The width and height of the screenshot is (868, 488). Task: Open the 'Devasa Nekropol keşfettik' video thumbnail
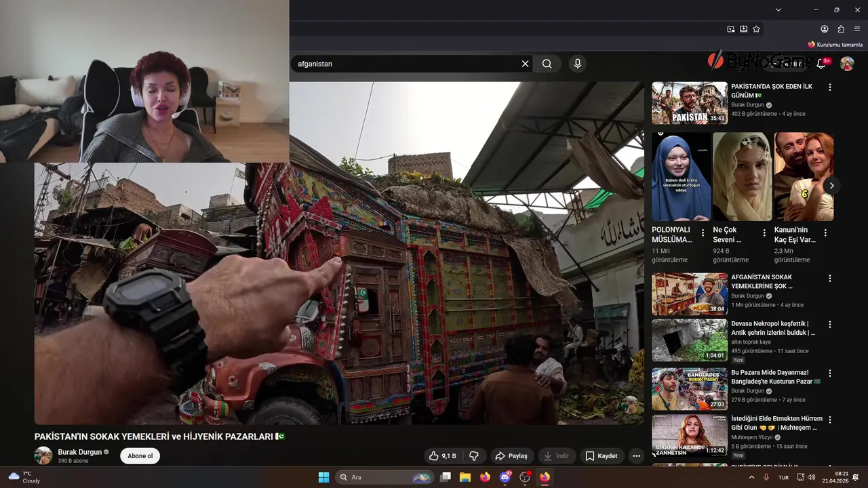(690, 340)
